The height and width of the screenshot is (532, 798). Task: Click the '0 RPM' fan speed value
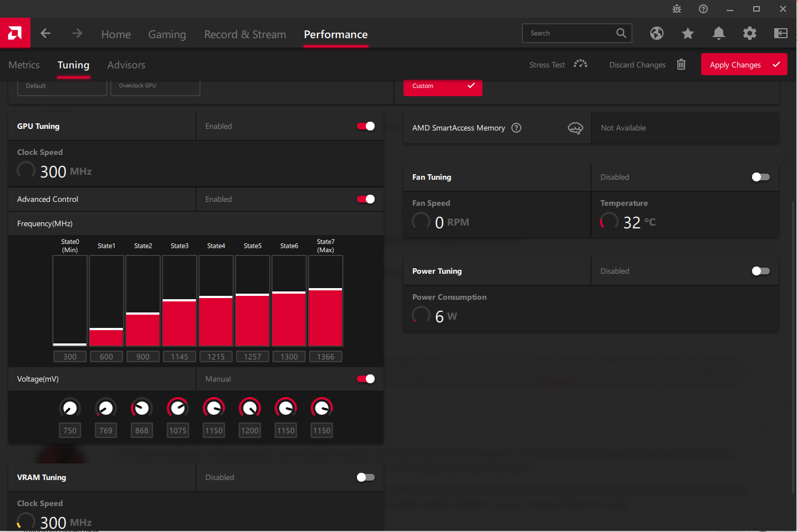pos(452,222)
